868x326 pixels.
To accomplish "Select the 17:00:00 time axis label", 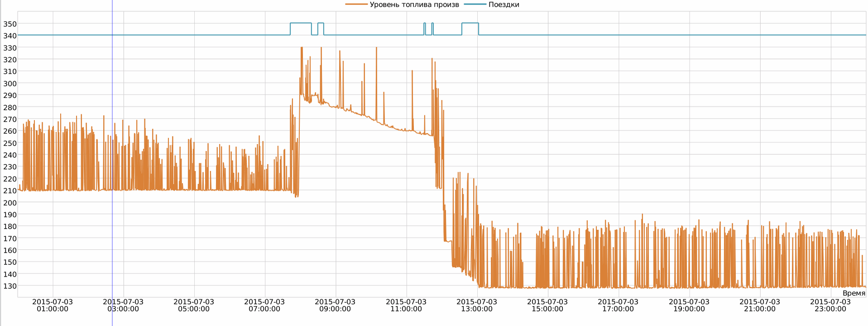I will (x=618, y=305).
